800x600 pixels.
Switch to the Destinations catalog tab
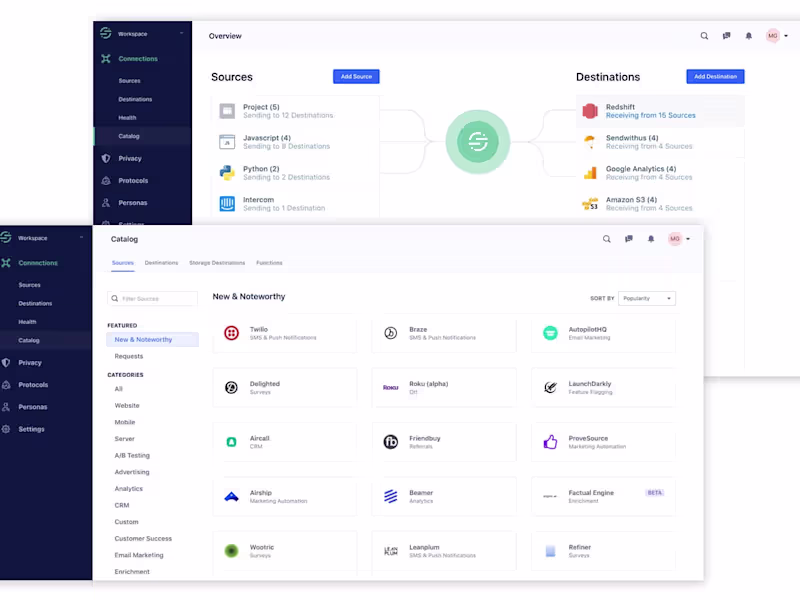point(161,263)
